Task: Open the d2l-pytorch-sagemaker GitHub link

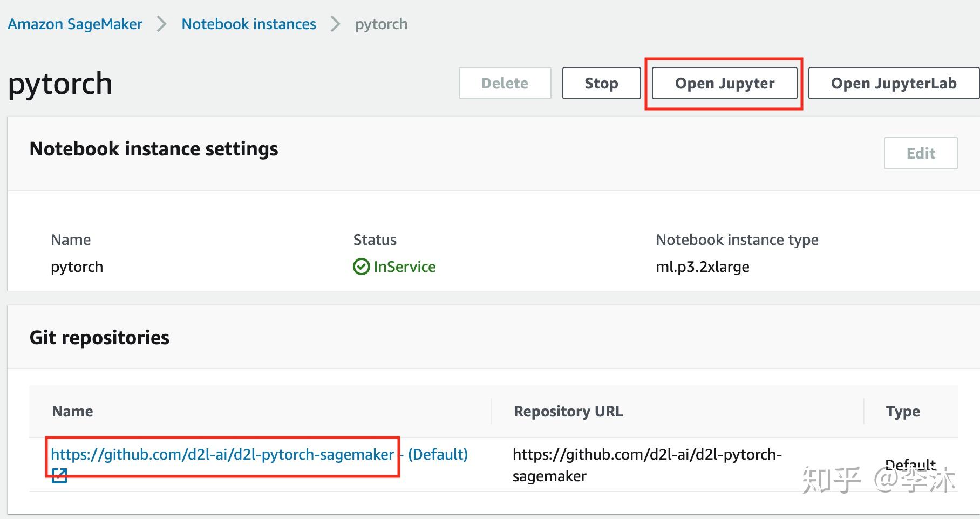Action: (x=222, y=455)
